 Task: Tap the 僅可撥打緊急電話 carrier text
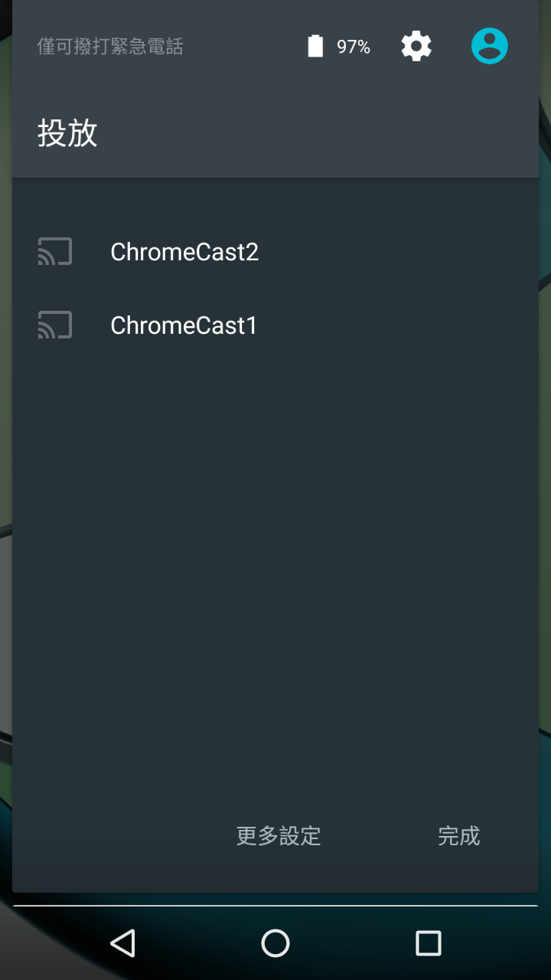(110, 47)
